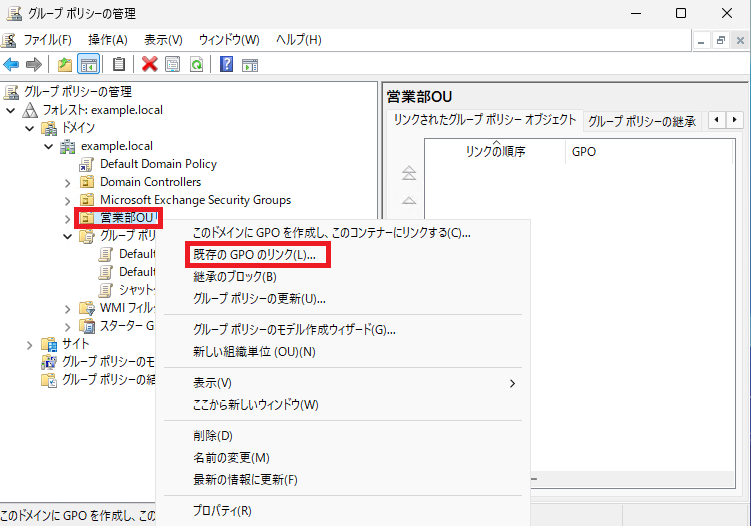The height and width of the screenshot is (526, 751).
Task: Open the 表示(V) menu in menu bar
Action: 163,40
